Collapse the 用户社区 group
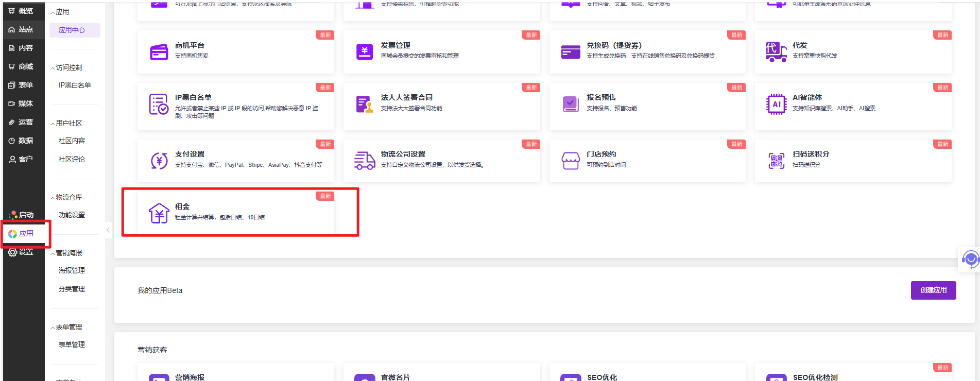This screenshot has width=980, height=381. [x=53, y=124]
